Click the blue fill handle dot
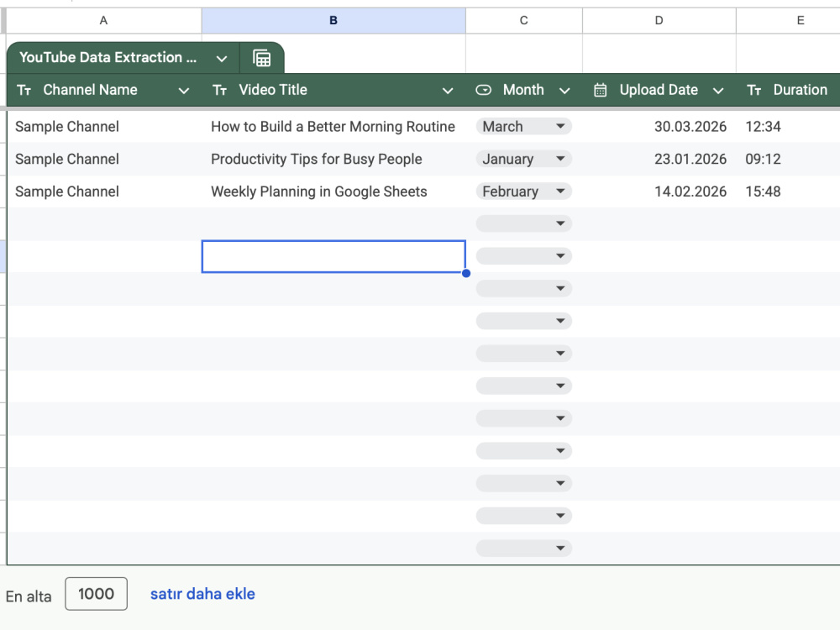Screen dimensions: 840x630 click(466, 273)
